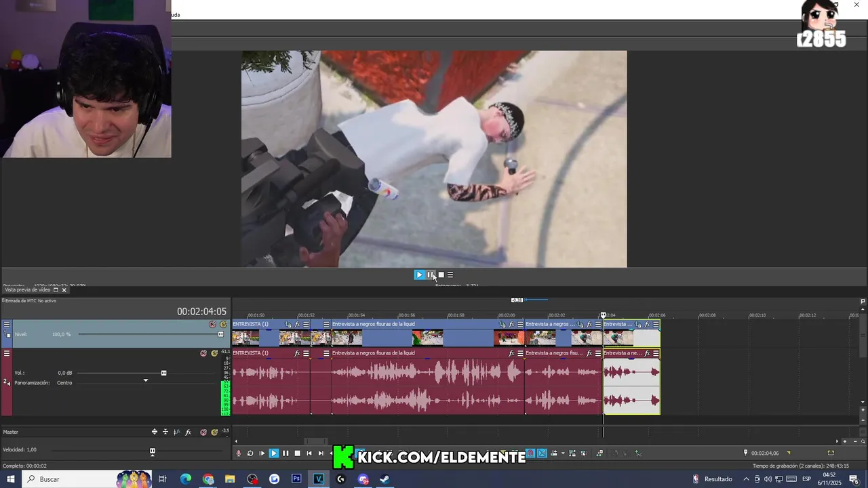Toggle the snapping magnet icon
This screenshot has width=868, height=488.
click(x=530, y=453)
